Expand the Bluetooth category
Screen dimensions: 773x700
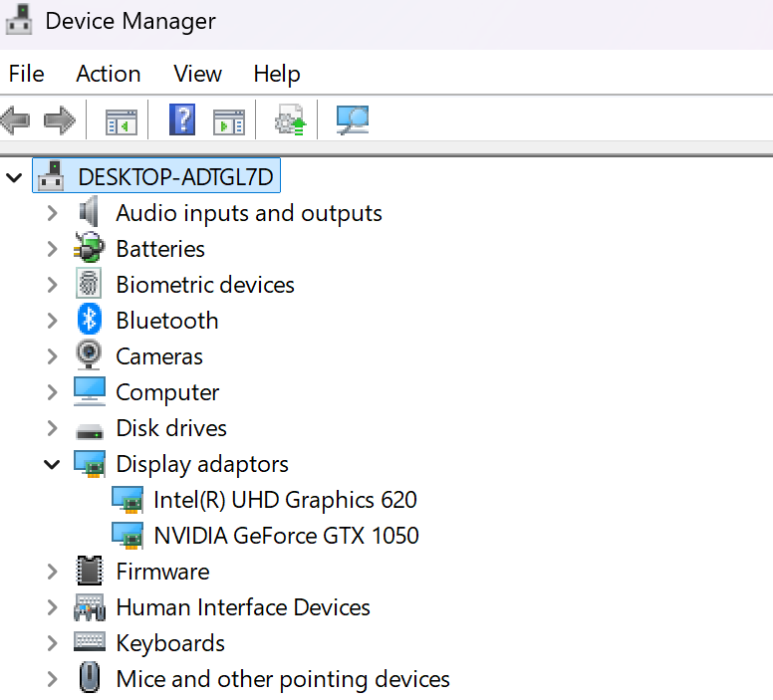pyautogui.click(x=52, y=321)
